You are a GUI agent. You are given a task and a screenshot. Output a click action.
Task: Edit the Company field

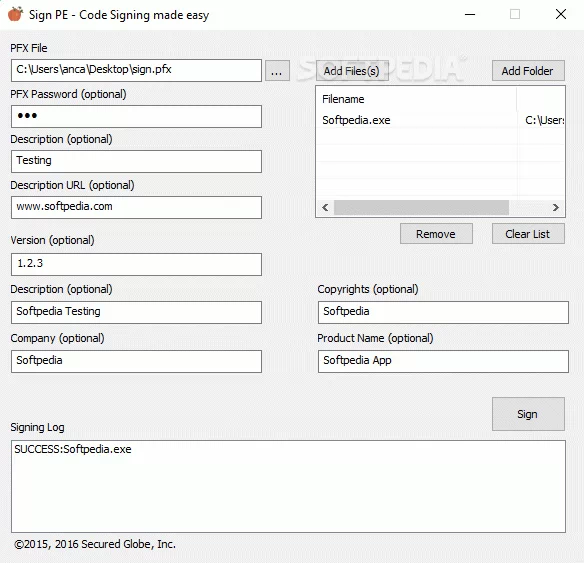click(x=136, y=361)
